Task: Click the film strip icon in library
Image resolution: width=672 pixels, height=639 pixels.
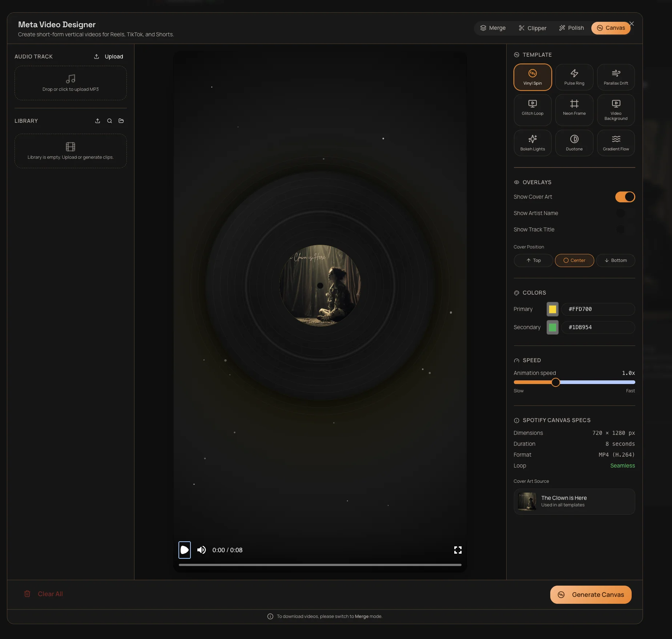Action: click(x=71, y=146)
